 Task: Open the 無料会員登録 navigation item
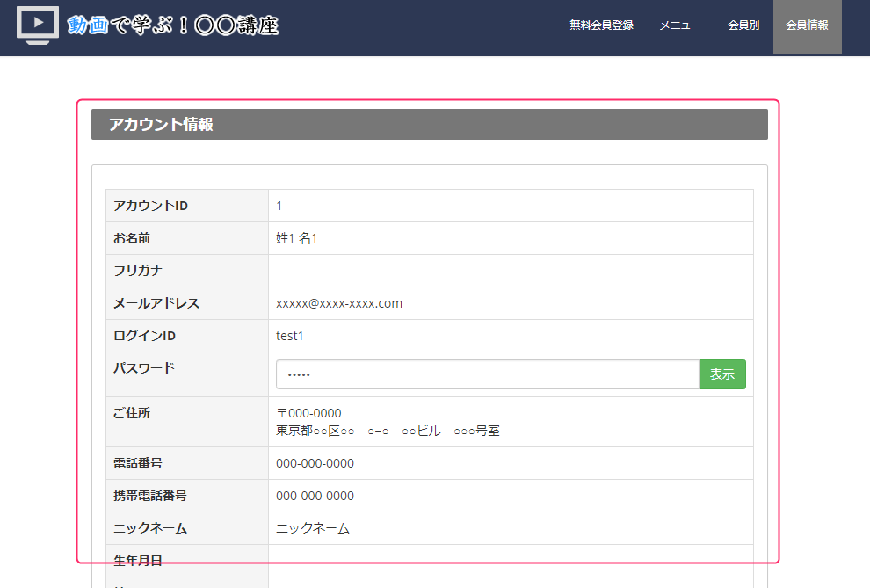pos(601,25)
